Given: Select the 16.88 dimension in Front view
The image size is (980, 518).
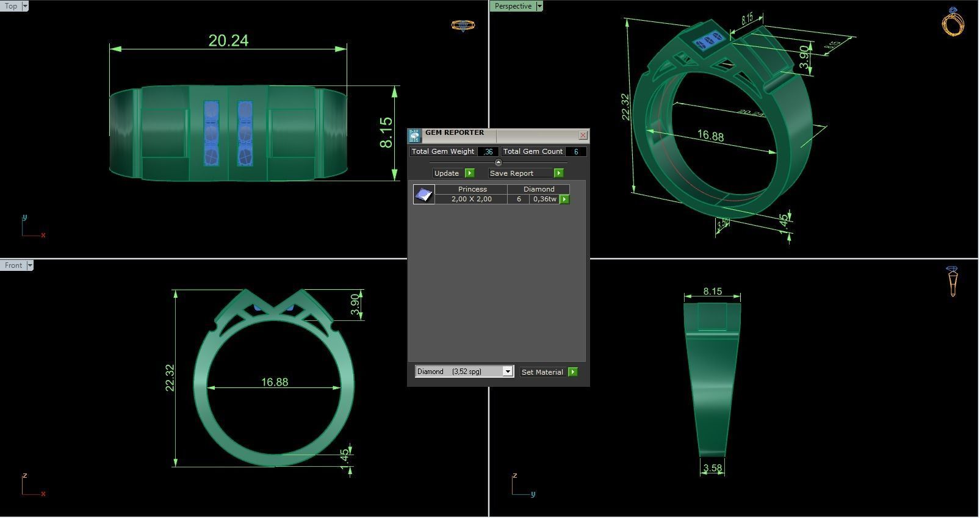Looking at the screenshot, I should coord(275,382).
